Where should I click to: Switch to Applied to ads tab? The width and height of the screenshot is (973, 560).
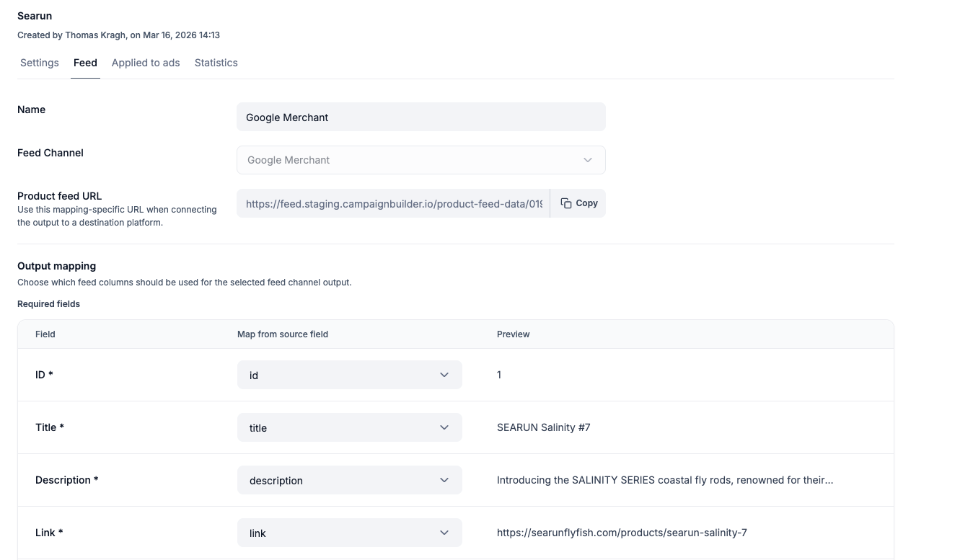(146, 63)
